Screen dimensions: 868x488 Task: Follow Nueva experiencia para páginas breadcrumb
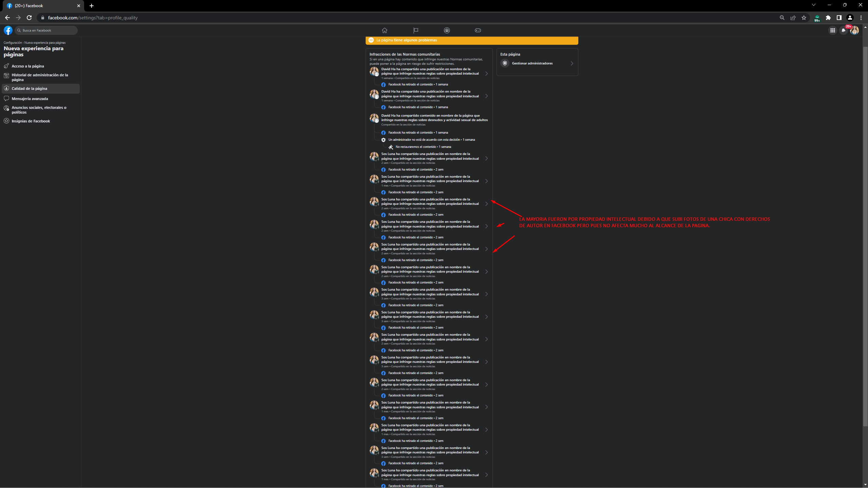pos(45,43)
